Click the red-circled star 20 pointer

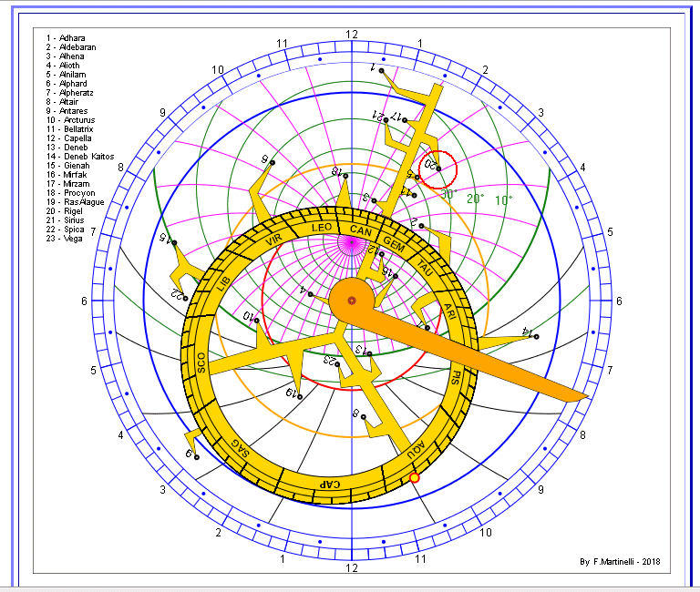click(x=438, y=168)
